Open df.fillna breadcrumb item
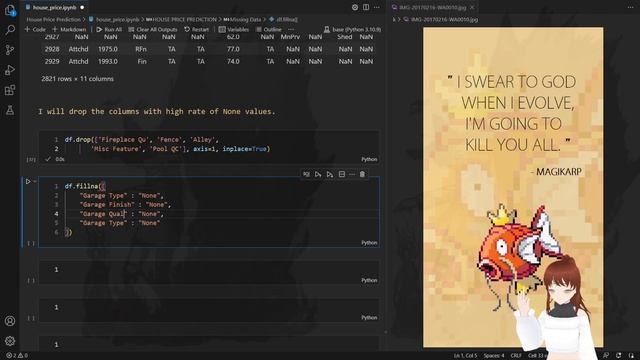Image resolution: width=640 pixels, height=360 pixels. coord(283,19)
